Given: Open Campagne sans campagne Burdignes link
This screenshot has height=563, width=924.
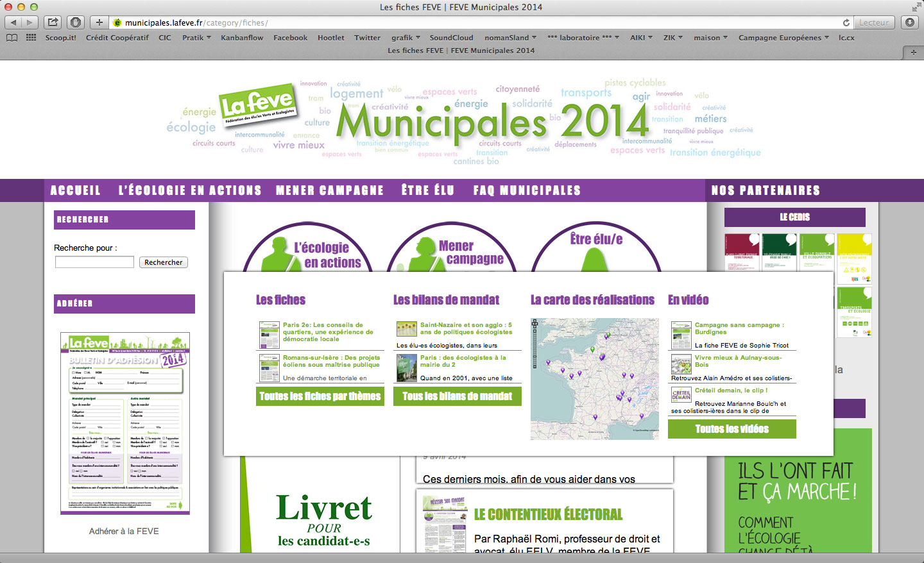Looking at the screenshot, I should pos(739,328).
